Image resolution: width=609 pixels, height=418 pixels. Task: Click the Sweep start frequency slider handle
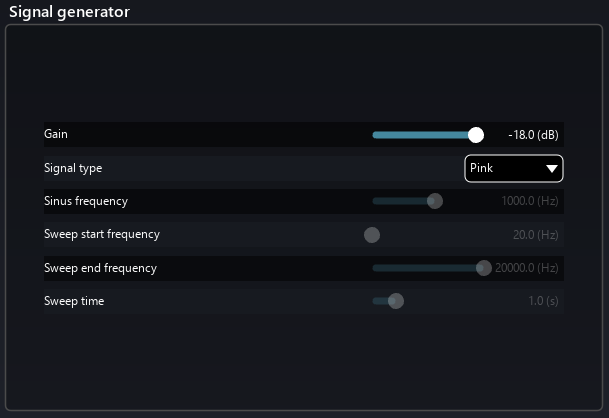point(372,235)
